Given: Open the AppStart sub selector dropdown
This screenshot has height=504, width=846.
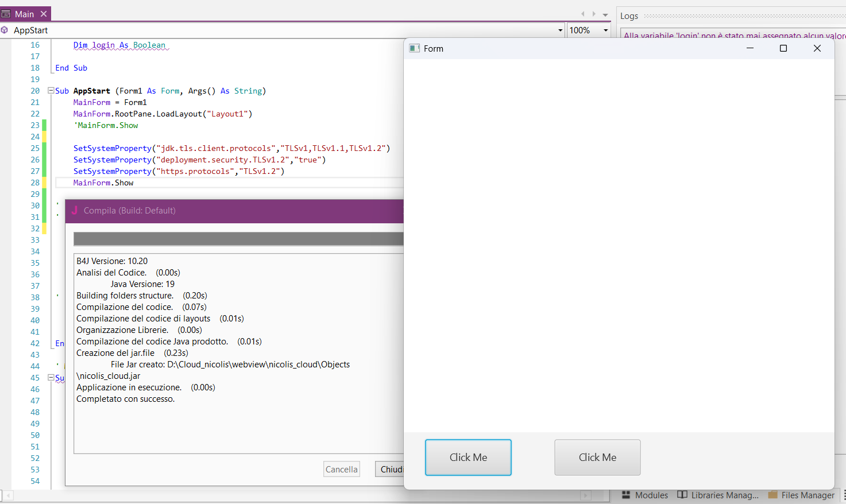Looking at the screenshot, I should pyautogui.click(x=561, y=30).
